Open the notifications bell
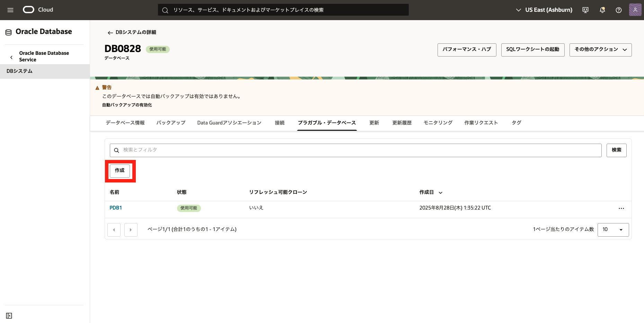The image size is (644, 323). click(602, 10)
